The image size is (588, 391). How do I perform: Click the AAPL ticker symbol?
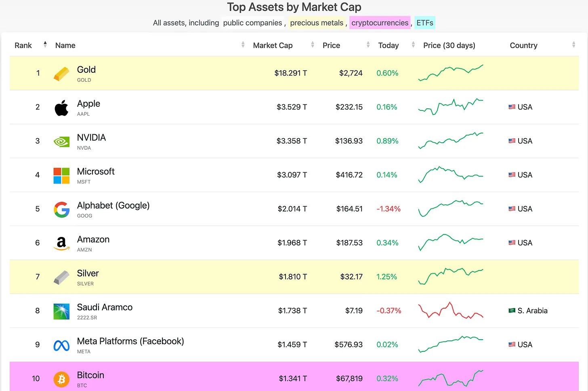tap(84, 114)
